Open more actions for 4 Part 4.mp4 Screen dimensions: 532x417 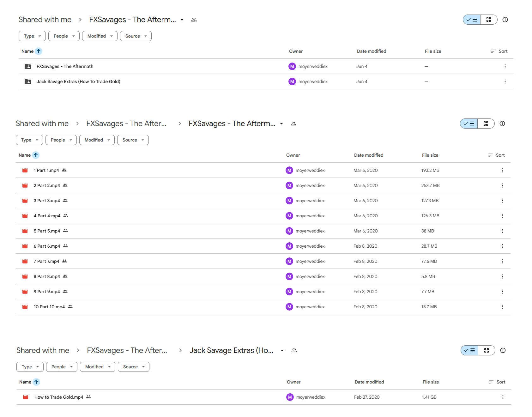[x=502, y=216]
